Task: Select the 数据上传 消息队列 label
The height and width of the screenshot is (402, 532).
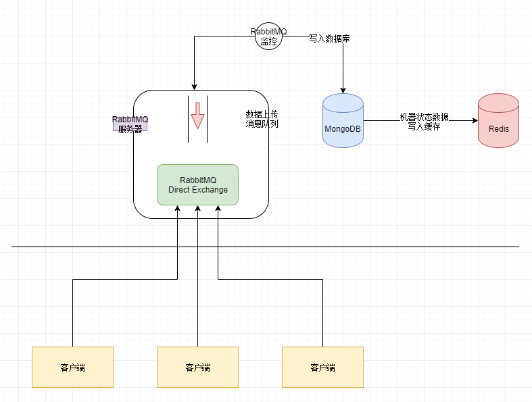Action: click(262, 119)
